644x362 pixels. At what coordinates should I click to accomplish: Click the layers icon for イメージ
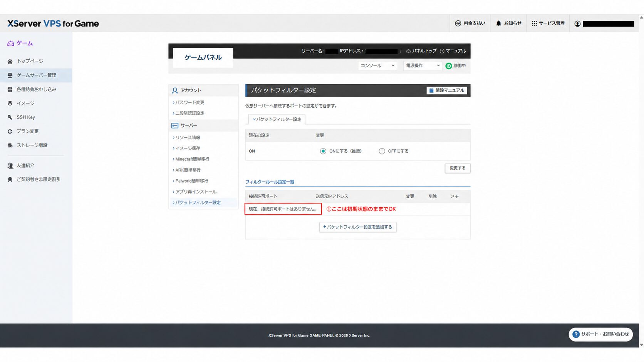[x=10, y=103]
